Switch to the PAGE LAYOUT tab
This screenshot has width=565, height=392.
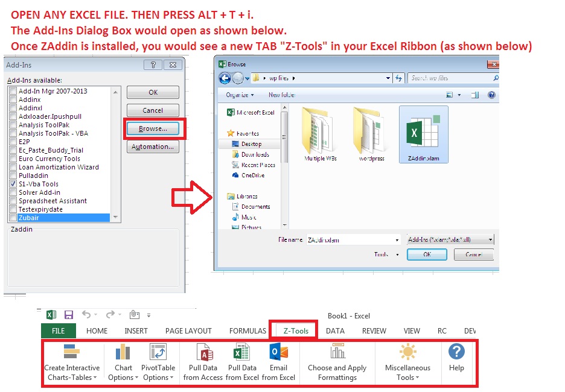tap(188, 331)
